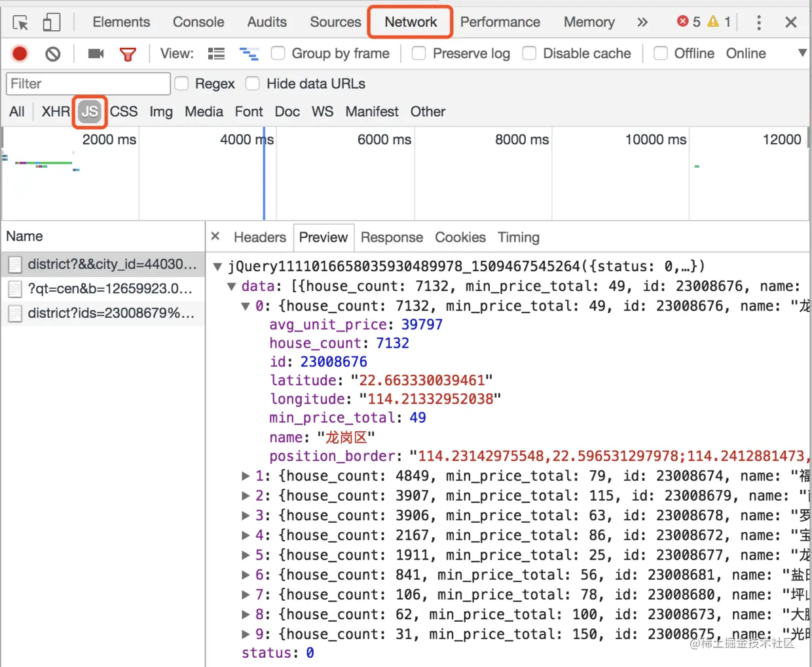
Task: Open the Audits tab
Action: (267, 22)
